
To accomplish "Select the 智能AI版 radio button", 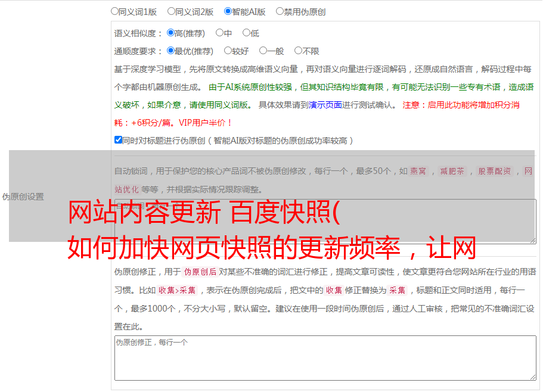I will [228, 11].
